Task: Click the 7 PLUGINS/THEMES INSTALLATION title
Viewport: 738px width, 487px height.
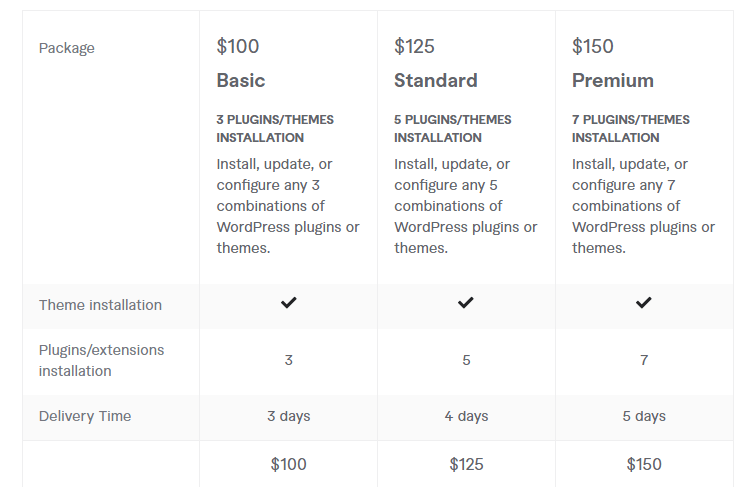Action: pos(631,128)
